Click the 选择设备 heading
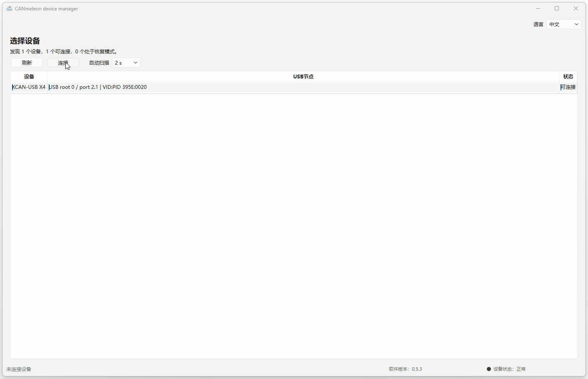 click(x=25, y=41)
